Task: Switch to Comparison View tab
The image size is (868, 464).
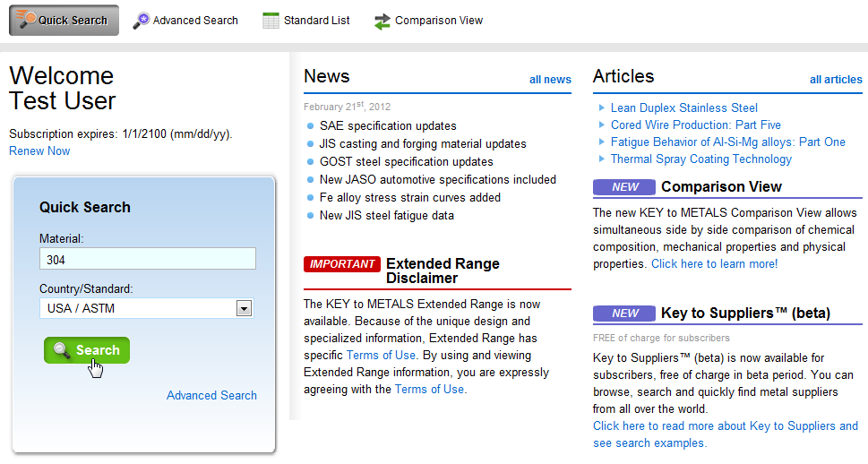Action: click(428, 21)
